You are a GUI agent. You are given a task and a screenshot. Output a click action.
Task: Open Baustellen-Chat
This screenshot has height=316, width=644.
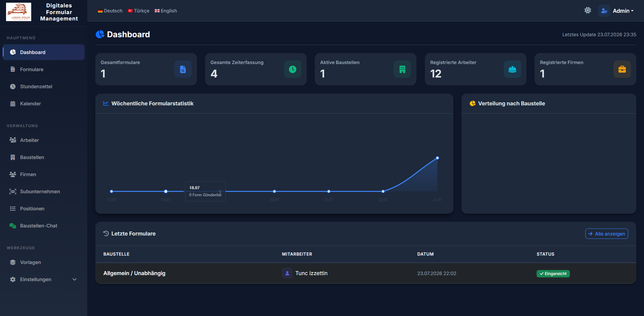click(44, 225)
